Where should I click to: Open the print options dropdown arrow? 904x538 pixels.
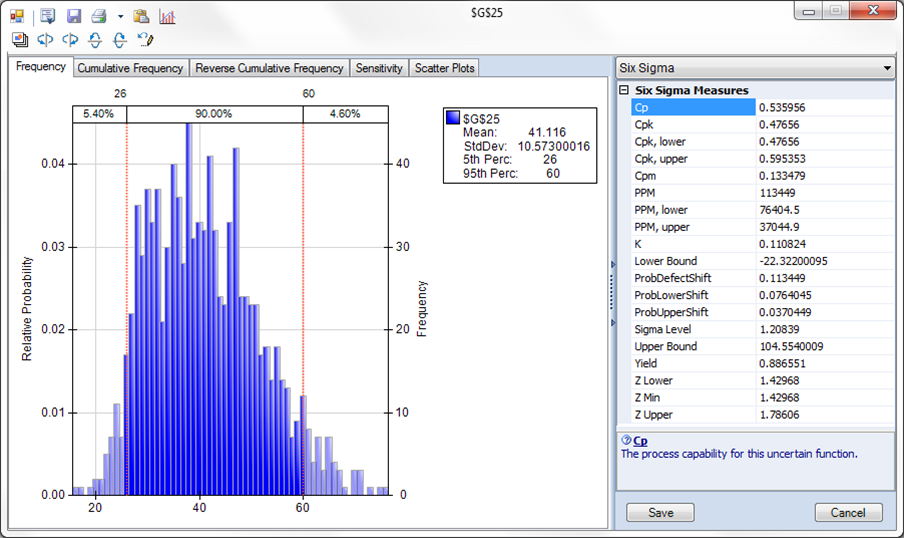(120, 17)
